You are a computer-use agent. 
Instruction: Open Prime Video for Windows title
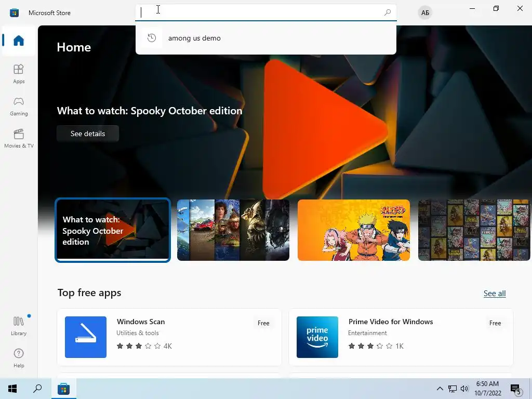click(391, 322)
